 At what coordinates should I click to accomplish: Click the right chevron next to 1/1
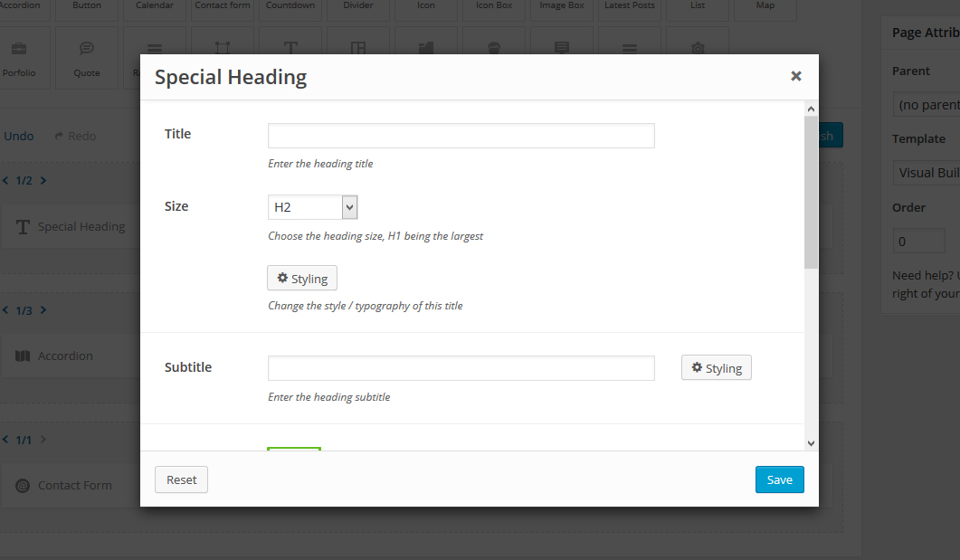(x=43, y=440)
